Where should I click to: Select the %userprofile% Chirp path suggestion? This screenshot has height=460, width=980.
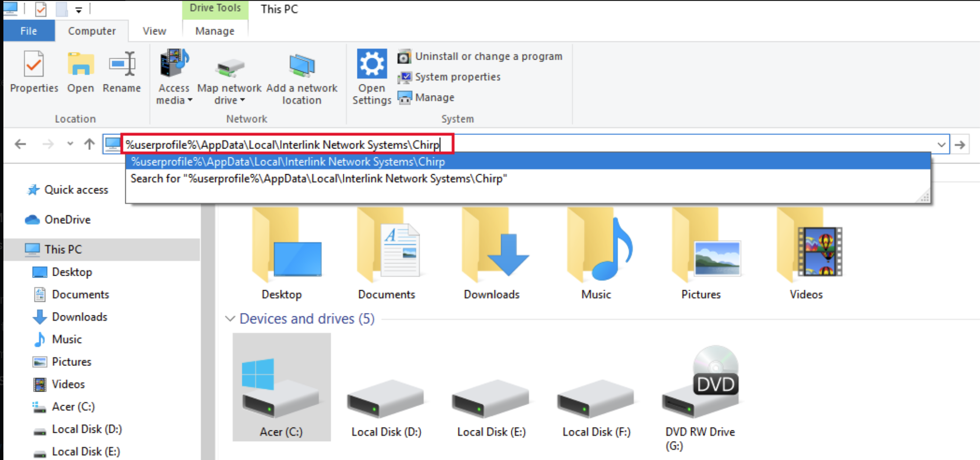(528, 162)
